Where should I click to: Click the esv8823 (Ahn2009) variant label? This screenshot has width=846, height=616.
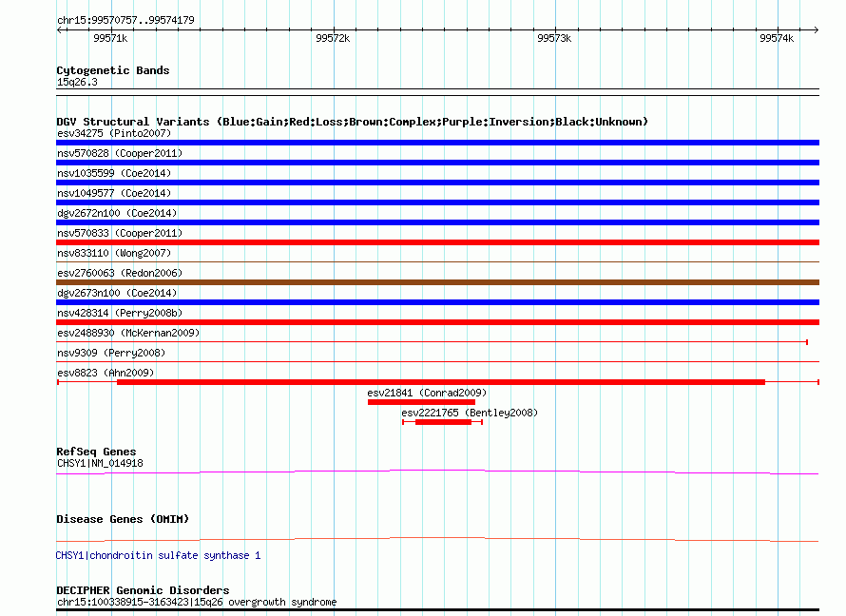click(x=106, y=373)
